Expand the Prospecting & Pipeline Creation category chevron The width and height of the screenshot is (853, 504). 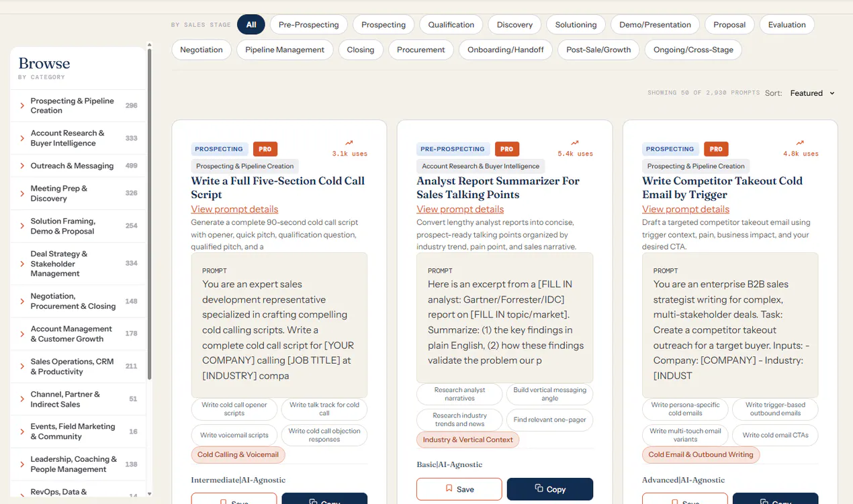coord(22,106)
